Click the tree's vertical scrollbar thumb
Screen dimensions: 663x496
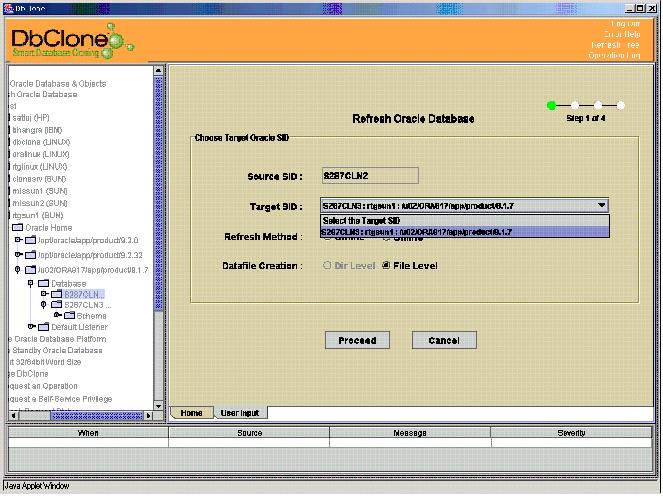click(159, 193)
